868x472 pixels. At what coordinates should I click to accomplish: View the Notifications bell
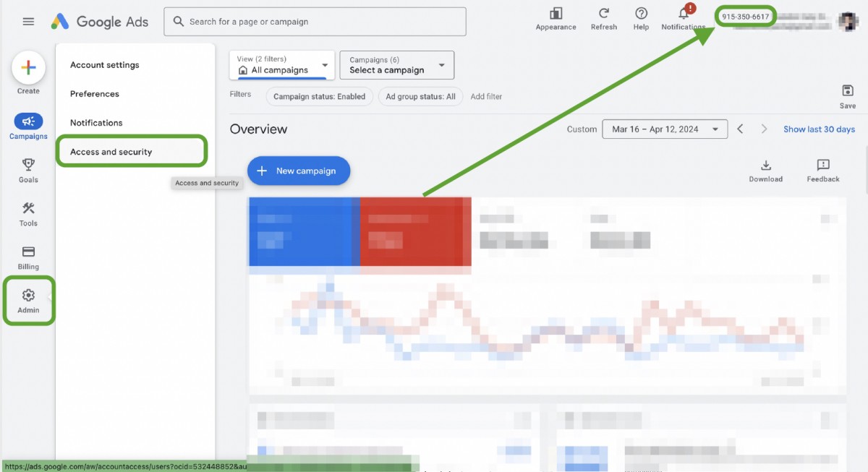pos(683,17)
